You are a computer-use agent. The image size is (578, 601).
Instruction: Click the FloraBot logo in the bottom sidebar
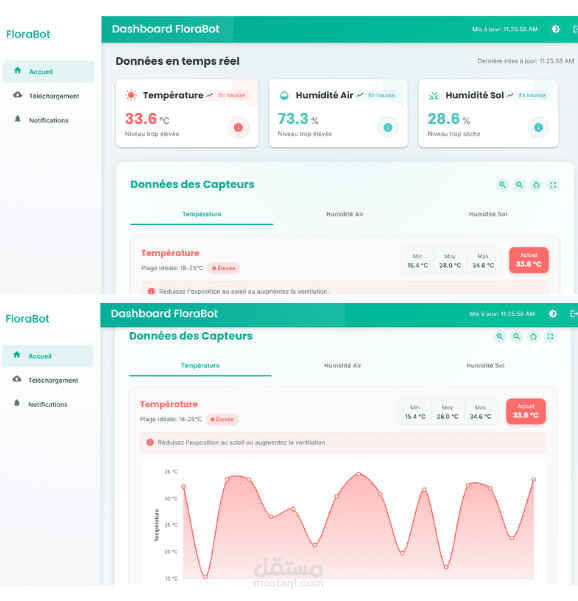(x=27, y=319)
